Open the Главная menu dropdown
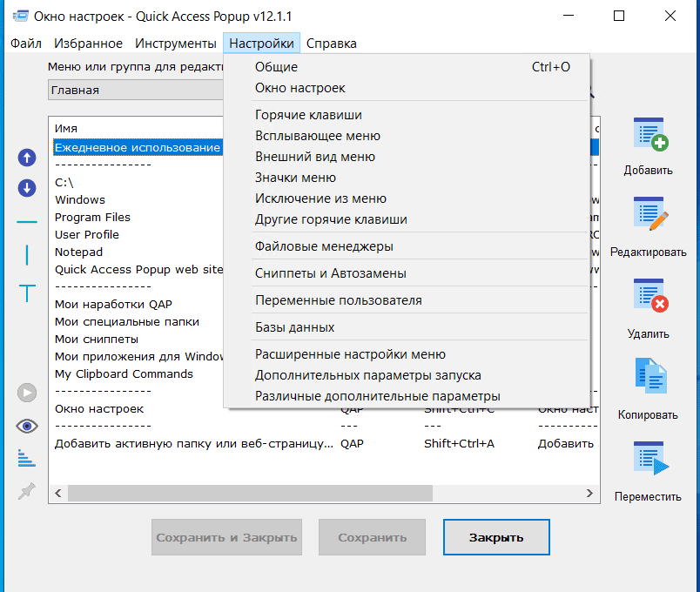Screen dimensions: 700x592 point(135,90)
